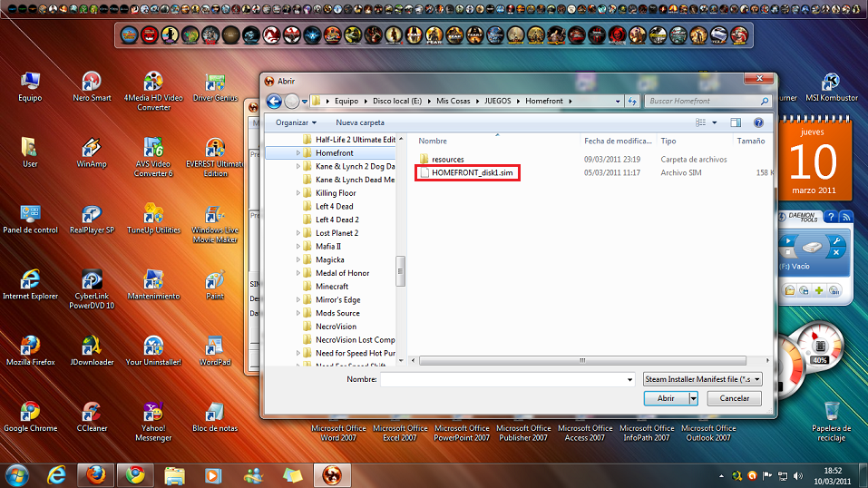This screenshot has width=868, height=488.
Task: Click the Firefox taskbar button
Action: pyautogui.click(x=96, y=475)
